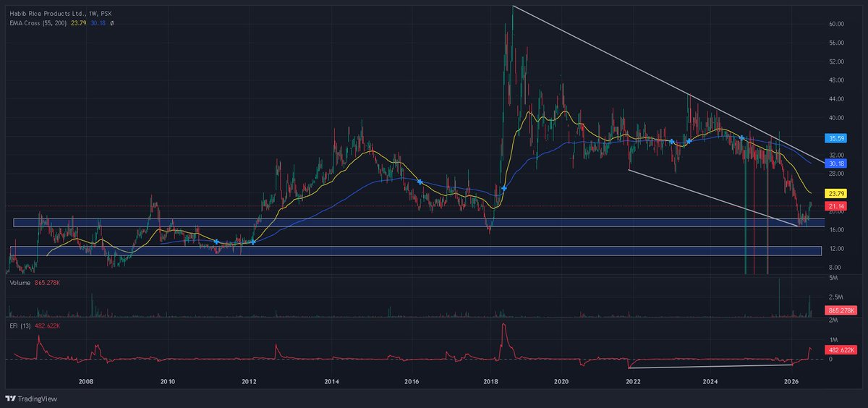Click the 2016 time axis label
Image resolution: width=868 pixels, height=408 pixels.
(412, 381)
